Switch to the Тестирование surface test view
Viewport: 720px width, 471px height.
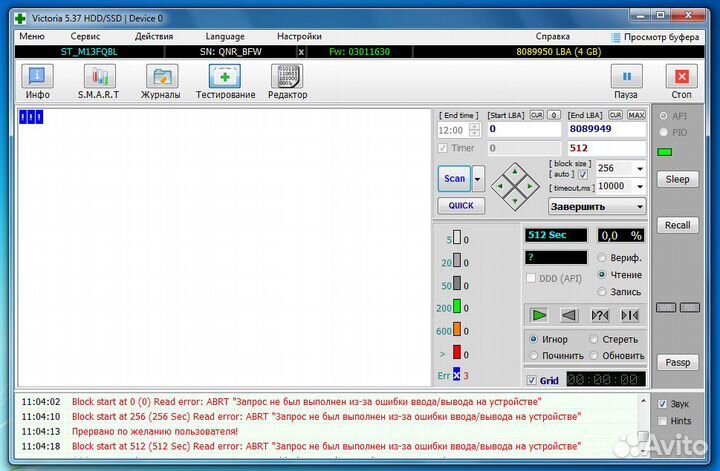pyautogui.click(x=225, y=82)
